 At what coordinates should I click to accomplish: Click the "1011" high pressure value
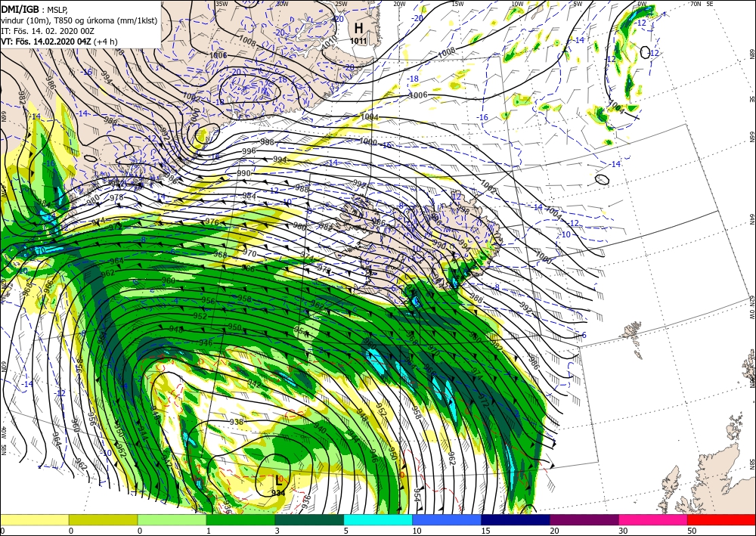(x=358, y=41)
